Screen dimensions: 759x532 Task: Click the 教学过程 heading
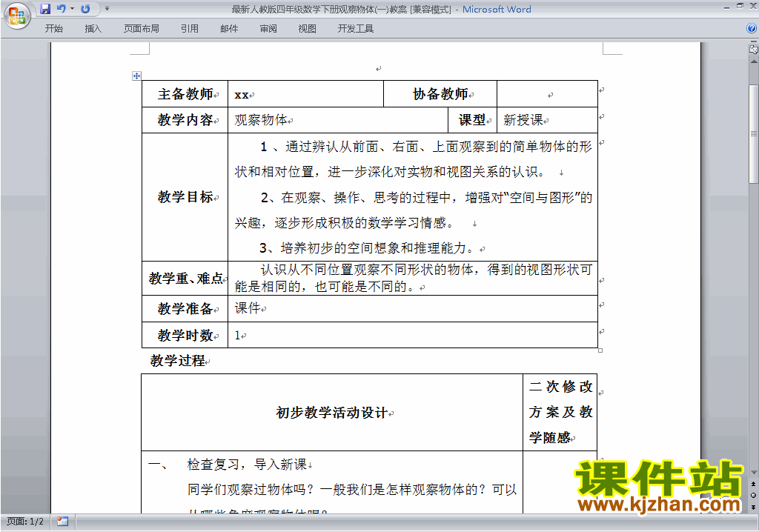(178, 361)
